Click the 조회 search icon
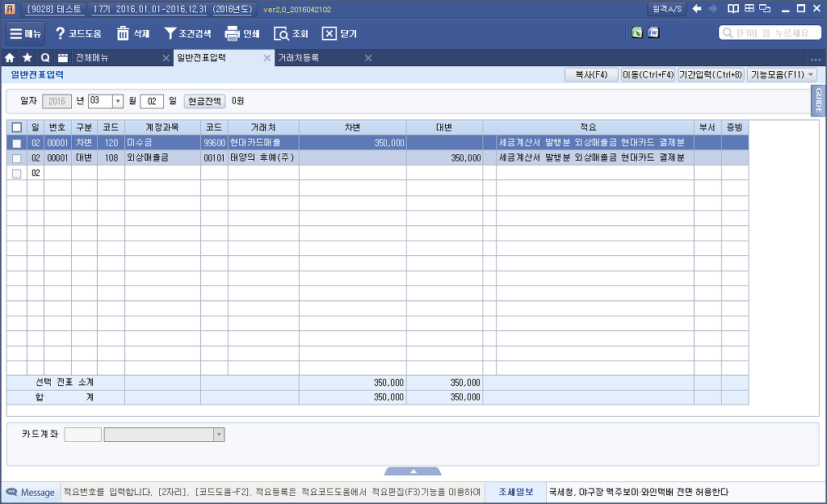Screen dimensions: 827x504 click(281, 34)
